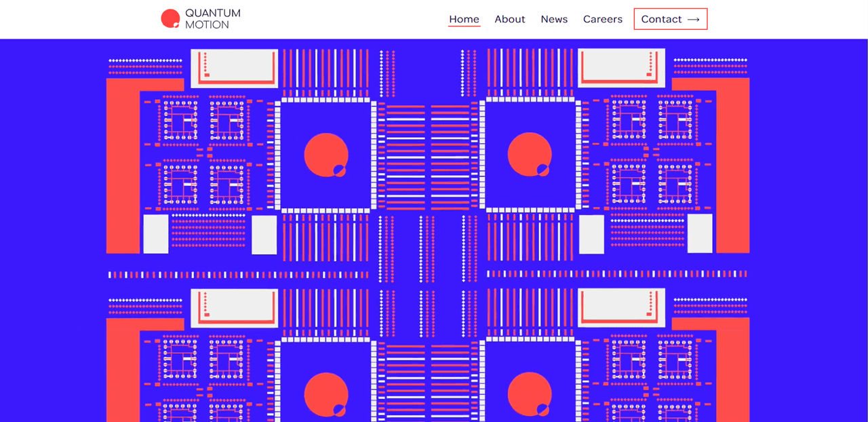Viewport: 868px width, 422px height.
Task: Open the News section
Action: 554,19
